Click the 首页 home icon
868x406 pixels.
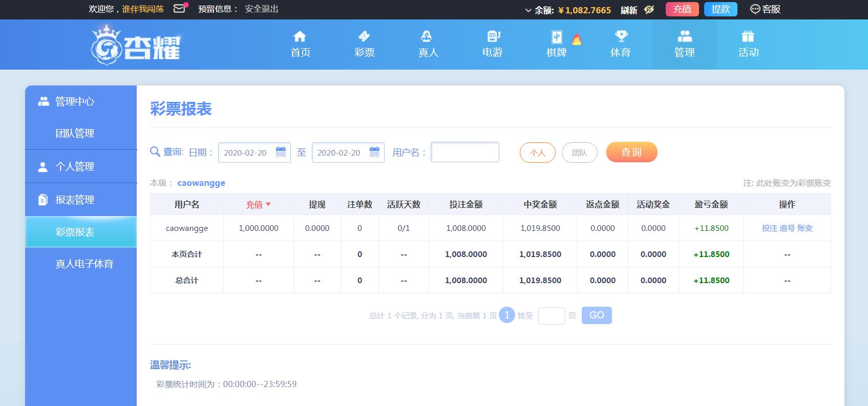(x=300, y=36)
